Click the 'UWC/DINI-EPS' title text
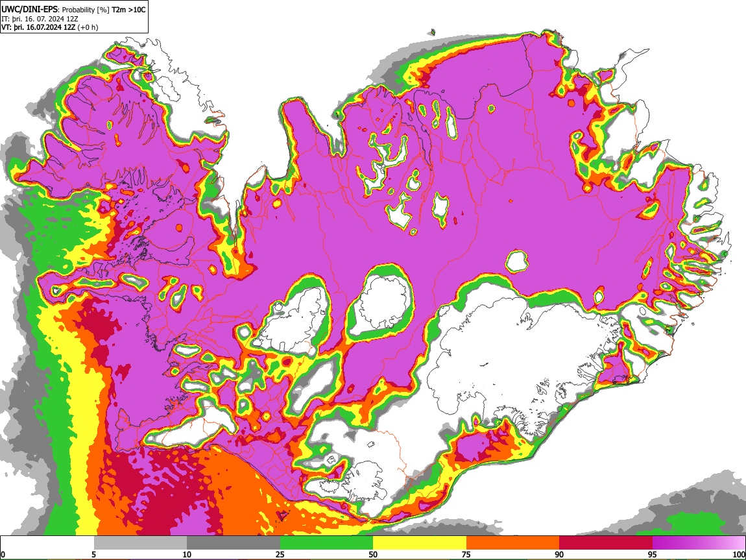Viewport: 746px width, 560px height. tap(29, 9)
